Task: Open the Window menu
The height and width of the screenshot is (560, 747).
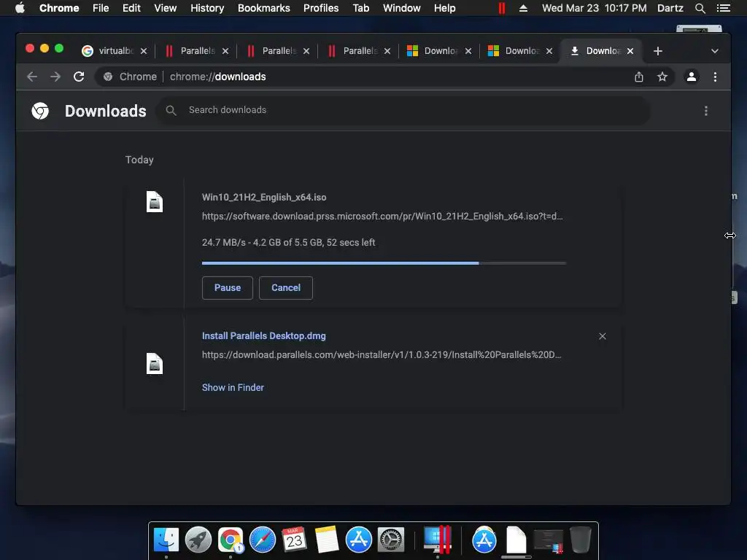Action: point(402,8)
